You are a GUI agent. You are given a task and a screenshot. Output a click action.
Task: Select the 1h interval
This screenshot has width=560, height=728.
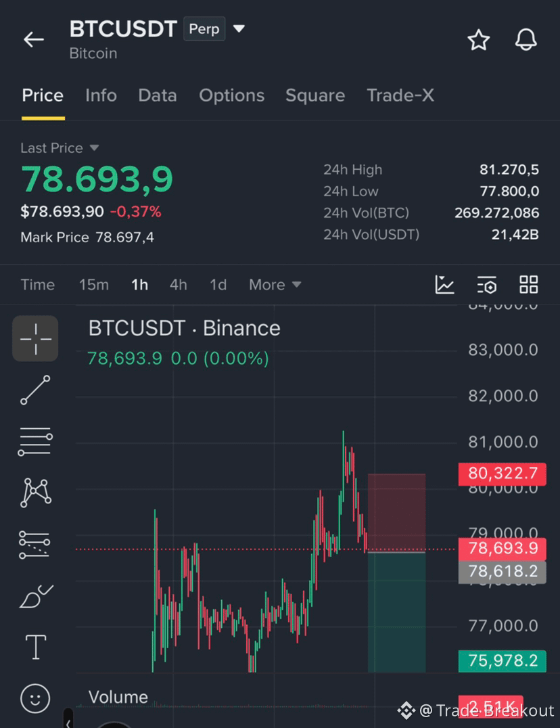pyautogui.click(x=139, y=285)
